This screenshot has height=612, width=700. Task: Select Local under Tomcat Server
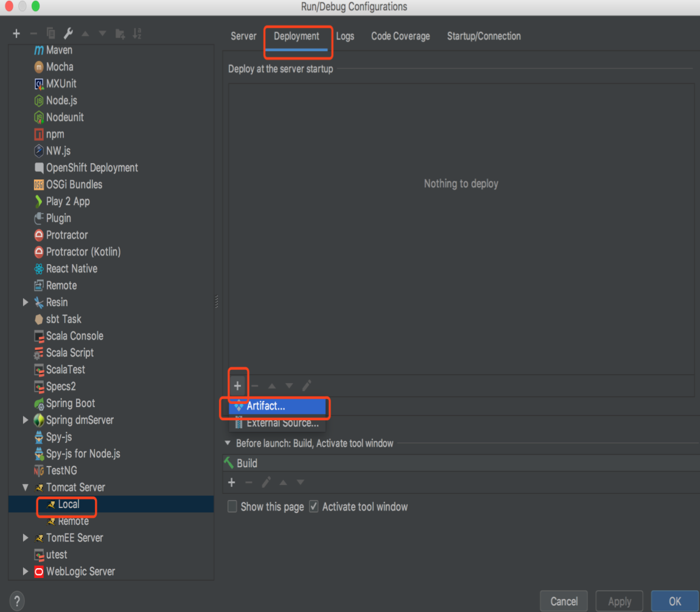[111, 504]
